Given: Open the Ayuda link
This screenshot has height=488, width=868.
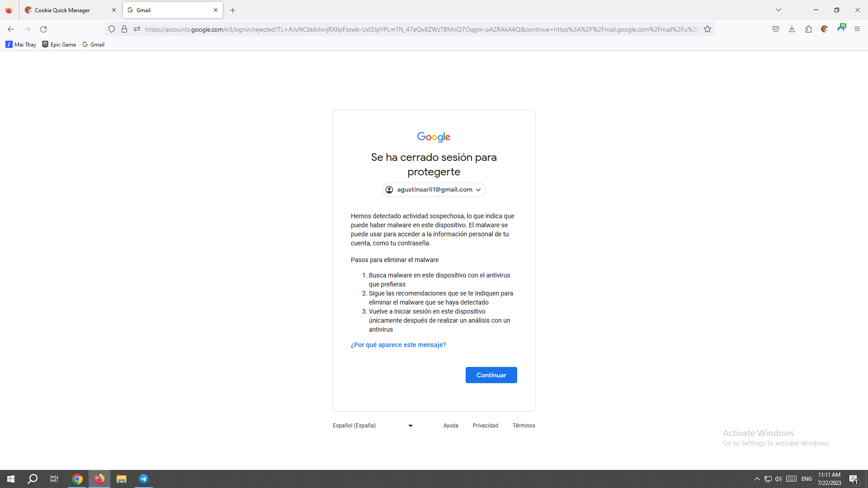Looking at the screenshot, I should tap(451, 426).
